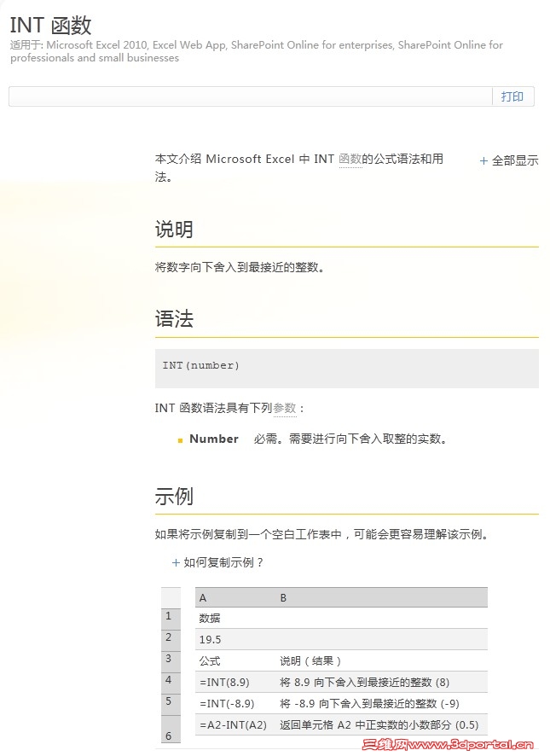The image size is (550, 756).
Task: Click the INT 函数 page title
Action: (x=50, y=25)
